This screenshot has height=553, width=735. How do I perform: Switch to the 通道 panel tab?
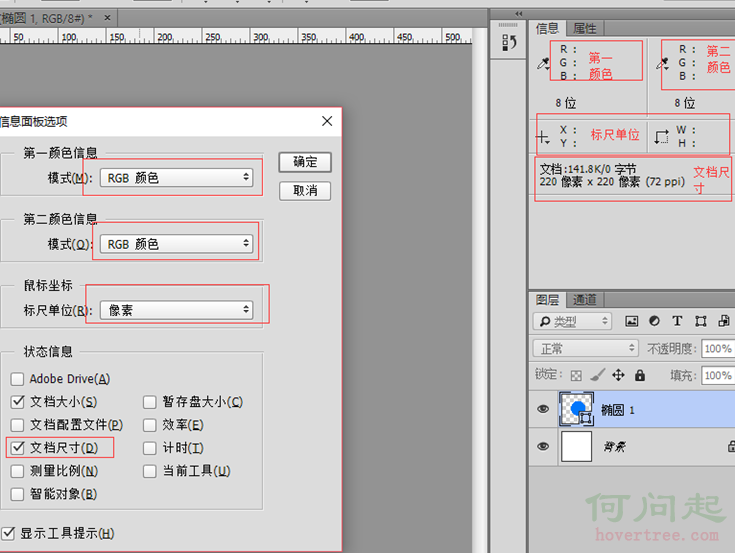point(585,299)
